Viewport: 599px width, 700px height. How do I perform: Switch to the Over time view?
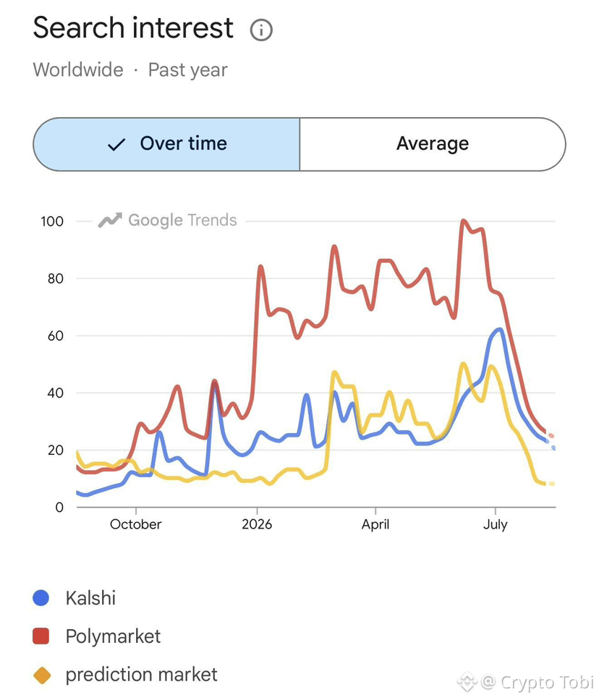[x=166, y=144]
